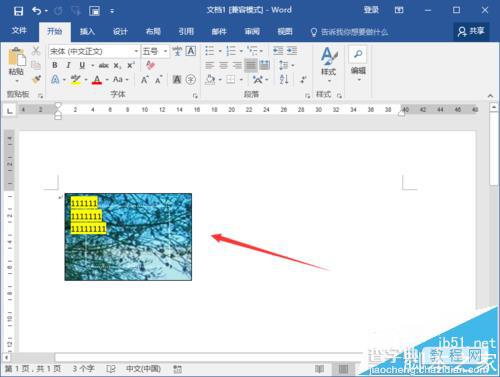The height and width of the screenshot is (377, 500).
Task: Click the 粘贴 paste icon
Action: coord(17,56)
